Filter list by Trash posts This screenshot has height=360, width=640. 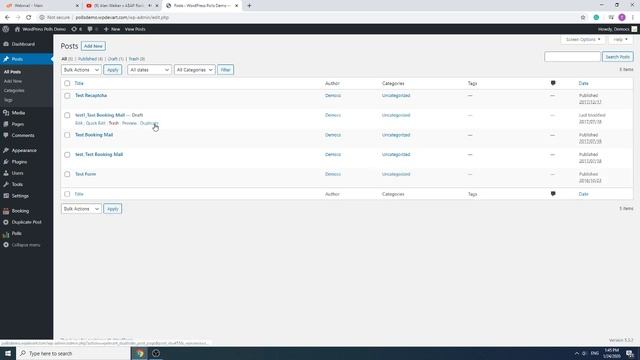point(136,59)
